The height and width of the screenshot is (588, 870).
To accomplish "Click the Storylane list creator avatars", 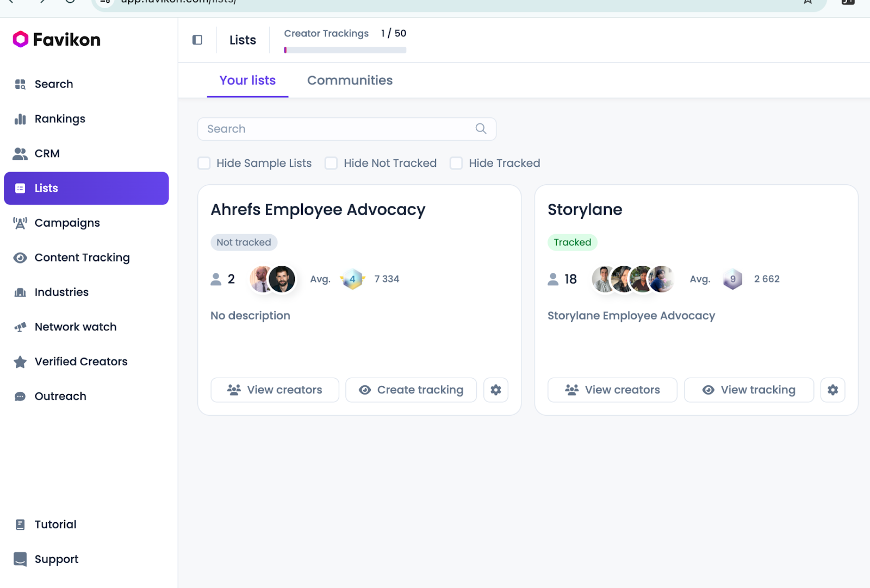I will [633, 279].
